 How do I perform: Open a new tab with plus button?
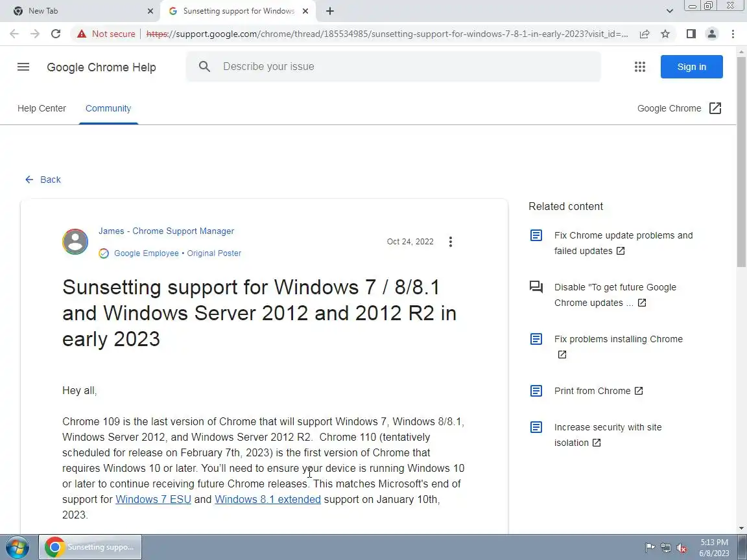click(329, 11)
